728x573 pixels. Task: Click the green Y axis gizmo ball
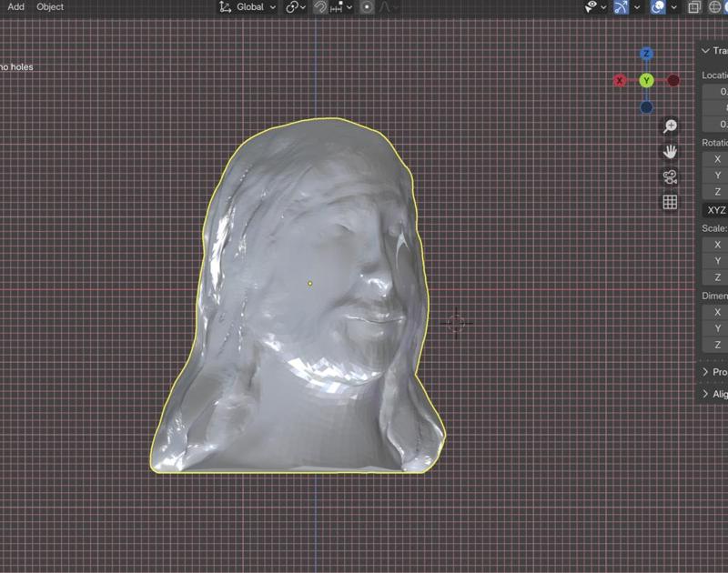[646, 81]
